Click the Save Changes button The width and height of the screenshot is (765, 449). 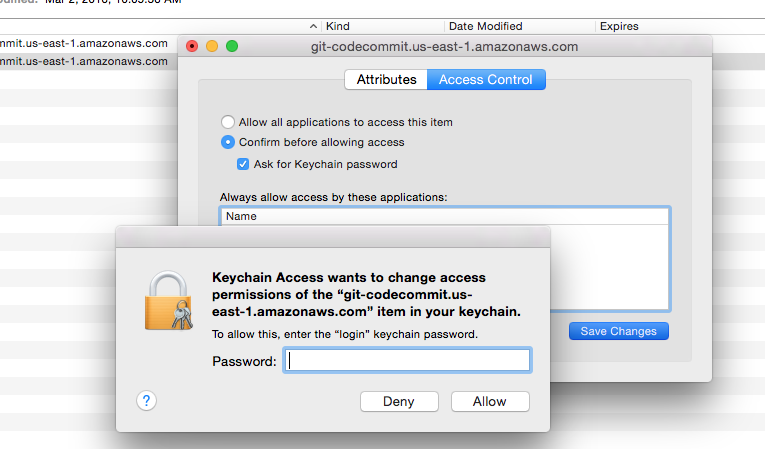tap(618, 331)
